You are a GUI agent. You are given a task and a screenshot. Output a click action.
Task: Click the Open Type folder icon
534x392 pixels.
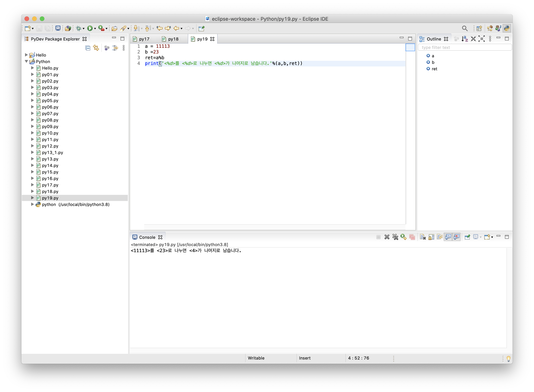click(x=115, y=28)
